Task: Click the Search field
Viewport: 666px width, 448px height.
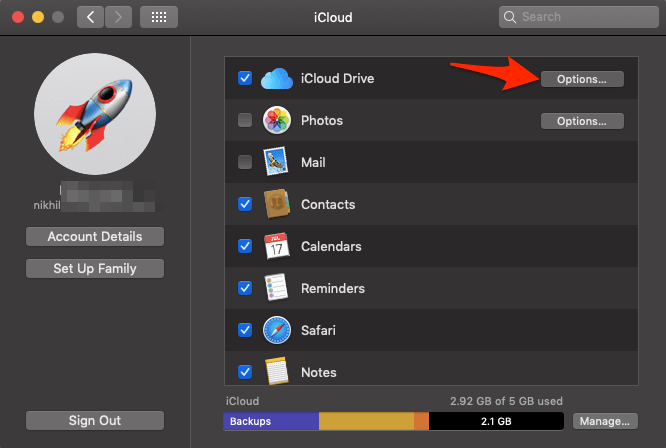Action: [x=579, y=17]
